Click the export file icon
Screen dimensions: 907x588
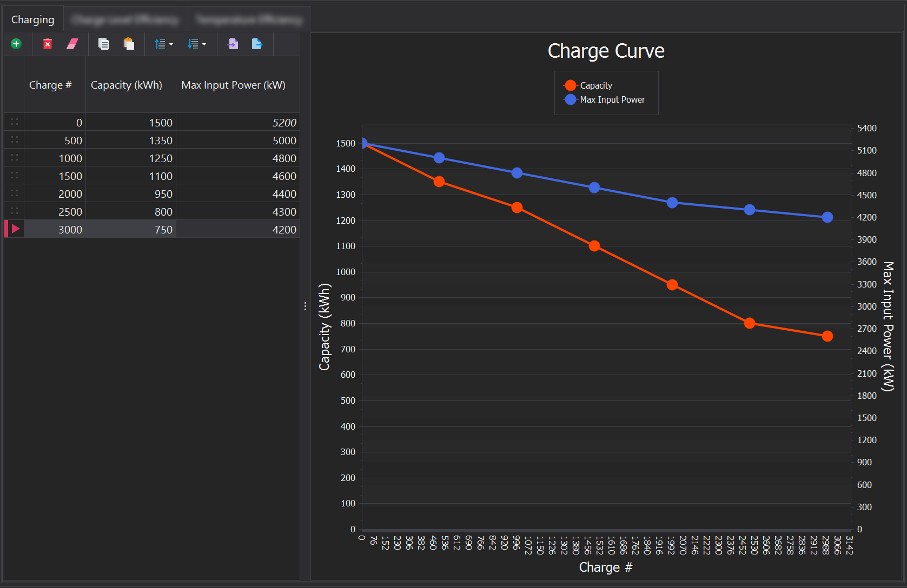pyautogui.click(x=257, y=44)
